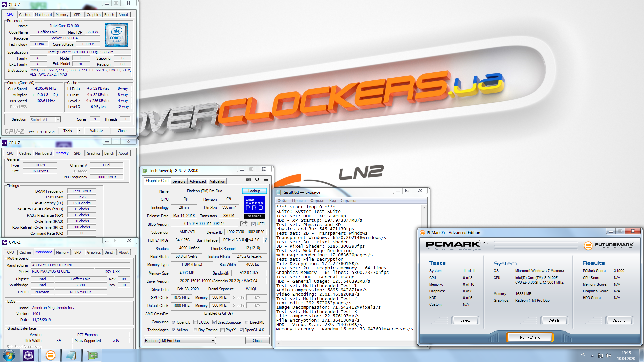Viewport: 644px width, 362px height.
Task: Click the Notepad horizontal scrollbar left arrow
Action: pos(278,343)
